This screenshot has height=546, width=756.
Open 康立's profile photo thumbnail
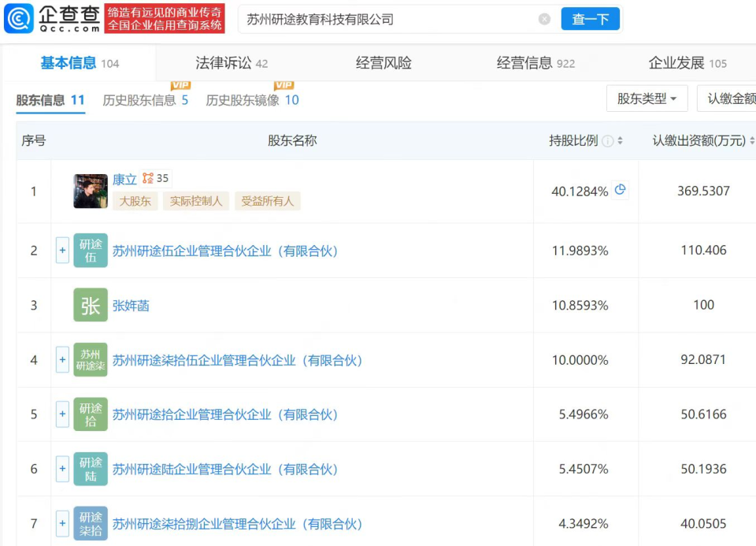90,191
